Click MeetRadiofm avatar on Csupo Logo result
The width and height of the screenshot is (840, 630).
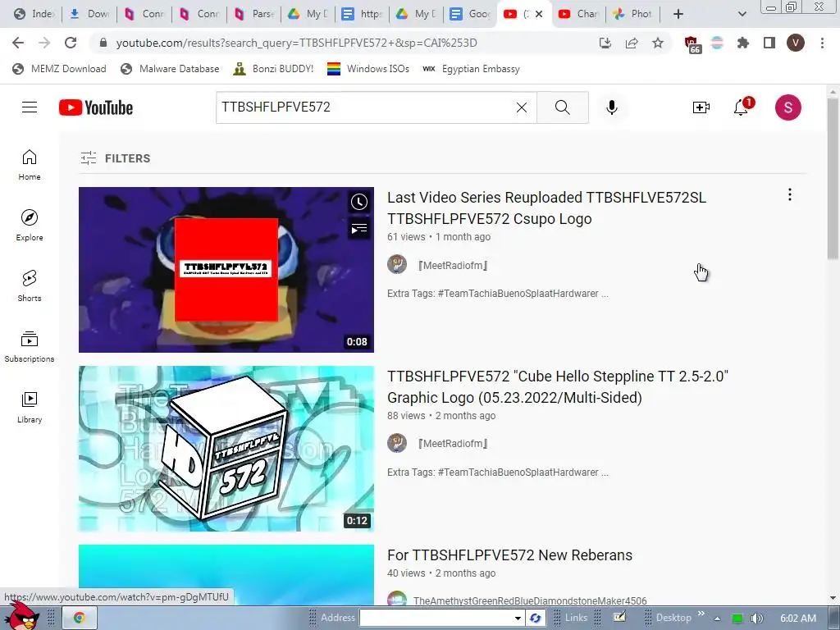click(x=397, y=265)
